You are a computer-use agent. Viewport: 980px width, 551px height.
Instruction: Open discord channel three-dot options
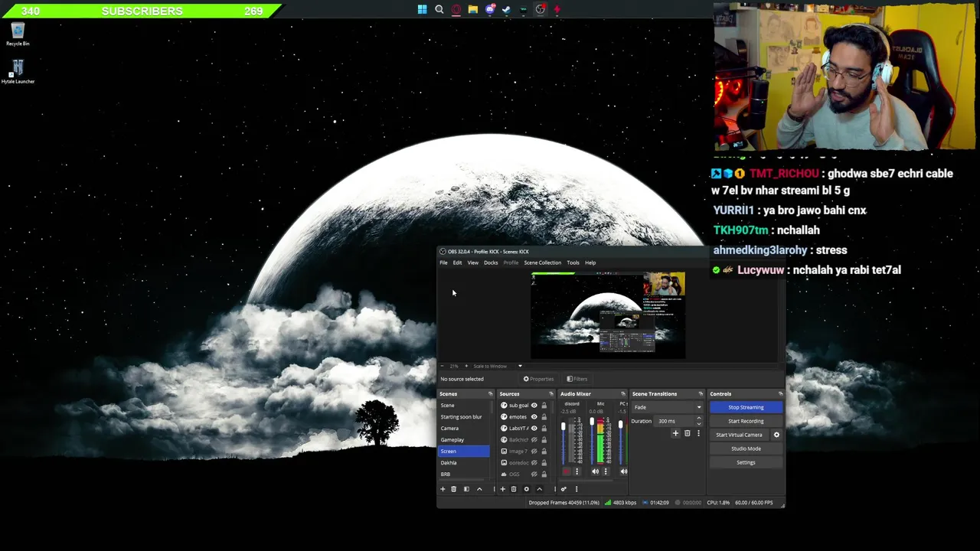coord(577,471)
